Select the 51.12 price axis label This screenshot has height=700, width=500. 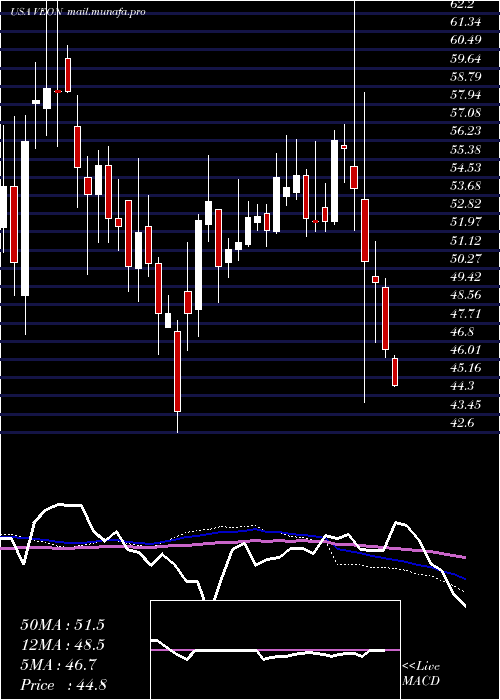pyautogui.click(x=466, y=241)
